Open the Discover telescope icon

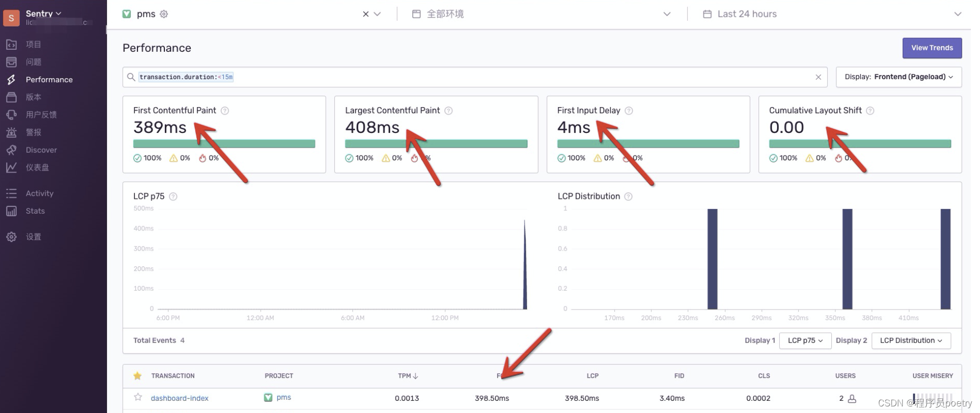11,150
